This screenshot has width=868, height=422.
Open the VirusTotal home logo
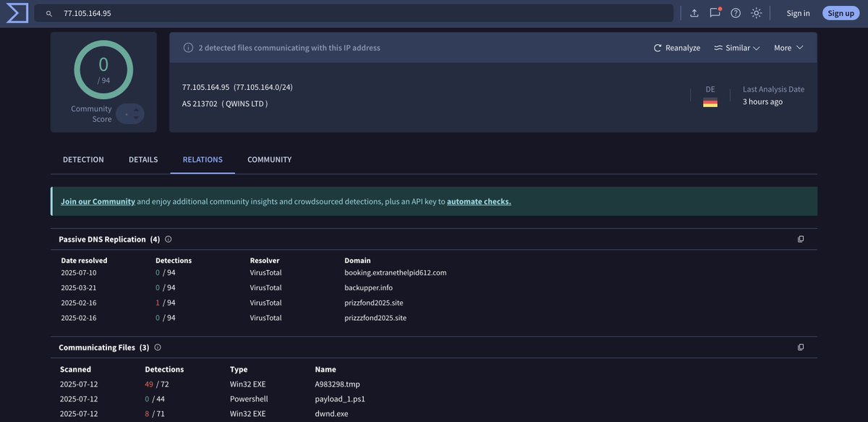point(17,13)
